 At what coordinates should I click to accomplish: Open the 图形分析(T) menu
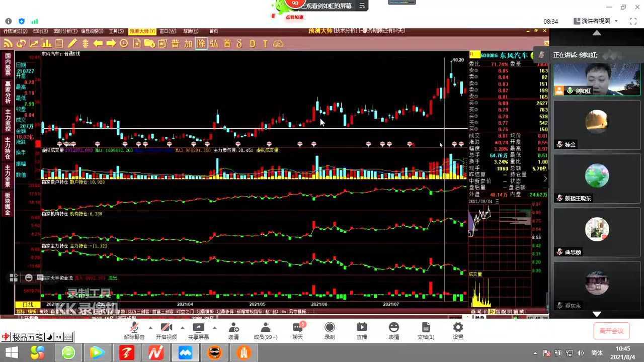tap(65, 31)
